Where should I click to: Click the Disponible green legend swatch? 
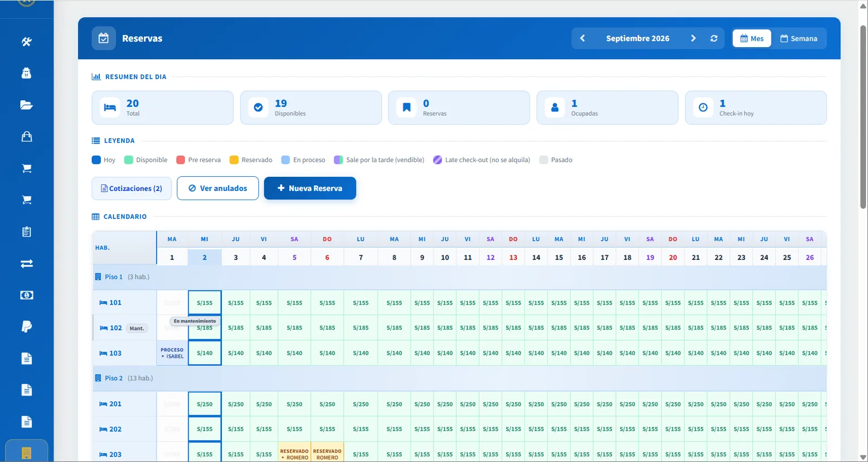click(x=129, y=160)
